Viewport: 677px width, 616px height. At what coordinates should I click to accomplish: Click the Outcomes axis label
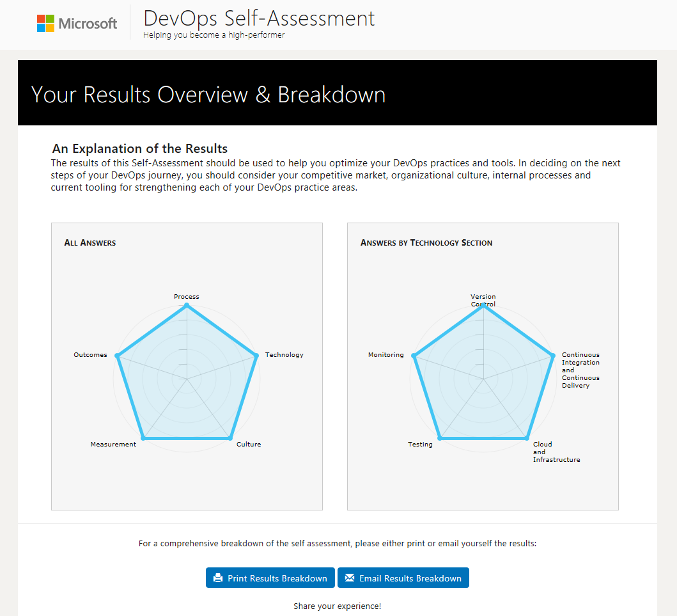pyautogui.click(x=90, y=354)
